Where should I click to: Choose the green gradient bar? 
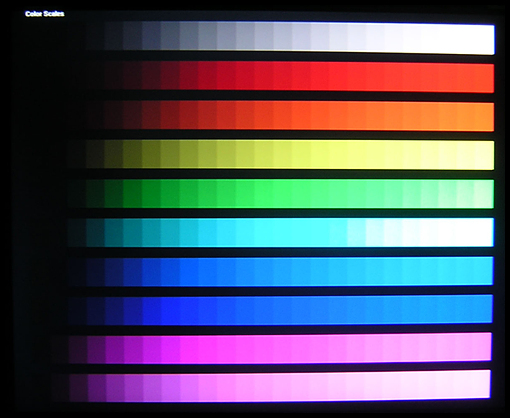click(x=281, y=194)
